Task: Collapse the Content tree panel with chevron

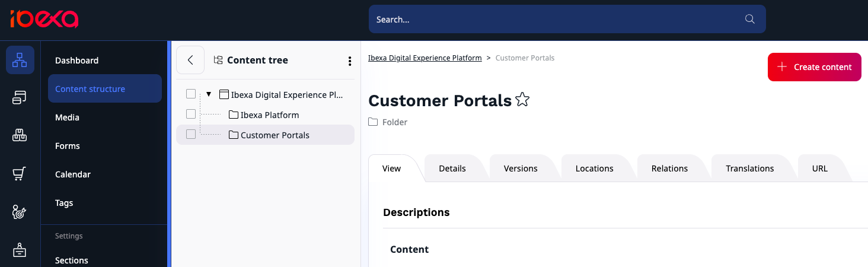Action: pyautogui.click(x=190, y=60)
